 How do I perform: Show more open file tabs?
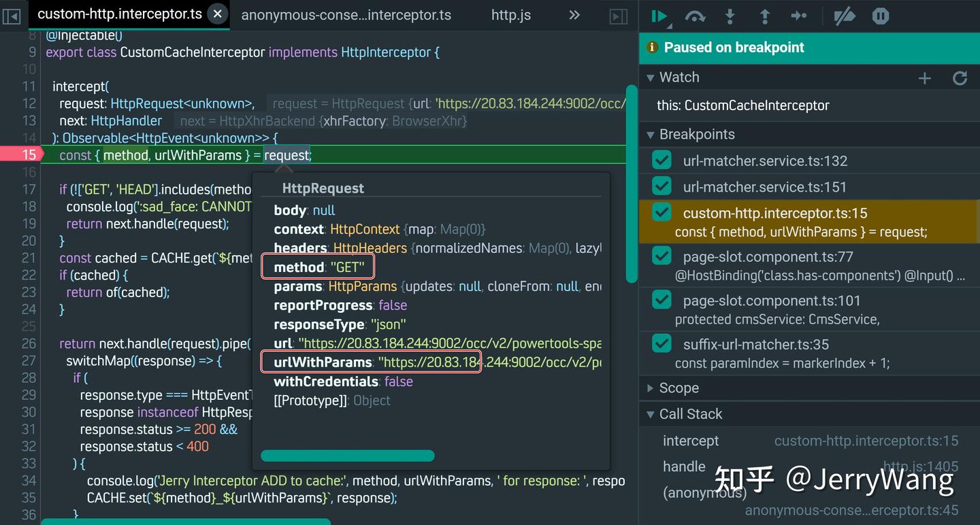pos(574,15)
